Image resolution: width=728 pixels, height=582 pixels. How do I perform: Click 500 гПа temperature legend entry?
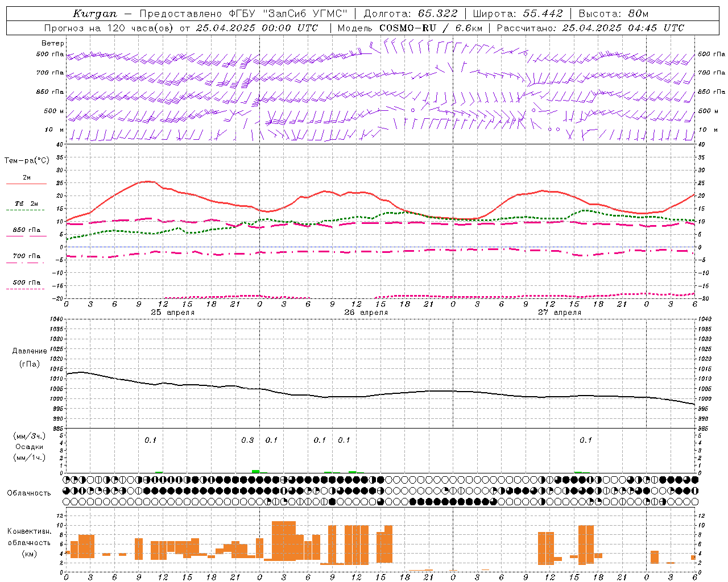[27, 282]
